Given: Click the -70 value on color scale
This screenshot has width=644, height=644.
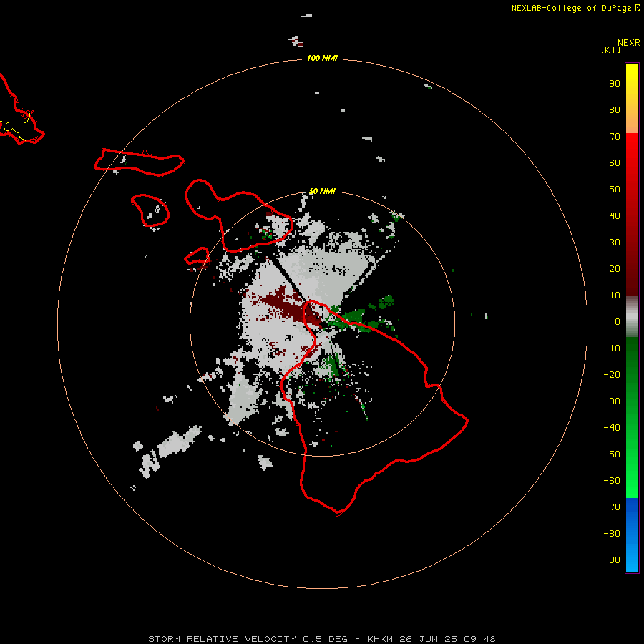Looking at the screenshot, I should pyautogui.click(x=612, y=507).
